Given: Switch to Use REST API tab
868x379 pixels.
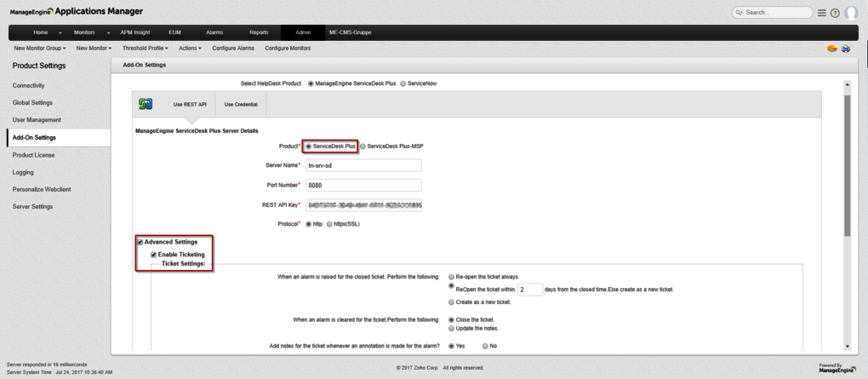Looking at the screenshot, I should [x=190, y=104].
